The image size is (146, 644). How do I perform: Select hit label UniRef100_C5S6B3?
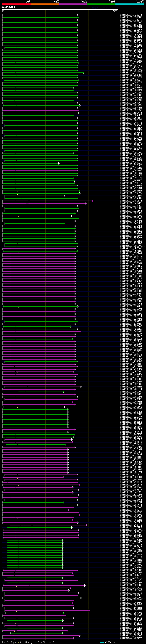point(131,17)
